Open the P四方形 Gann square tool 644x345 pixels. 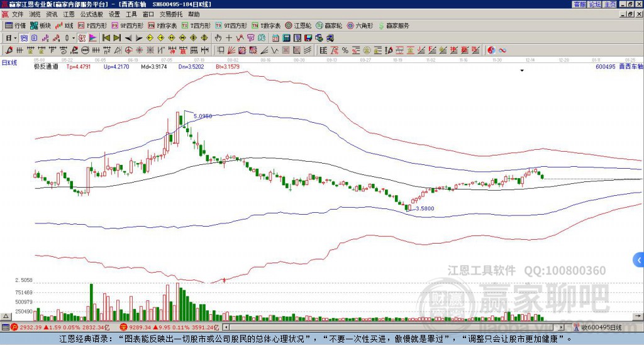92,25
